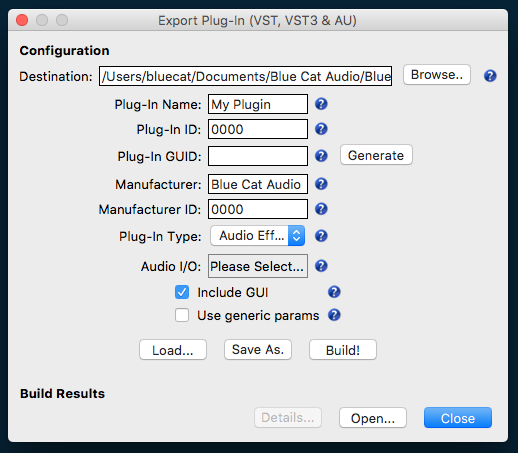Open help for Use generic params
Image resolution: width=518 pixels, height=453 pixels.
(x=334, y=315)
